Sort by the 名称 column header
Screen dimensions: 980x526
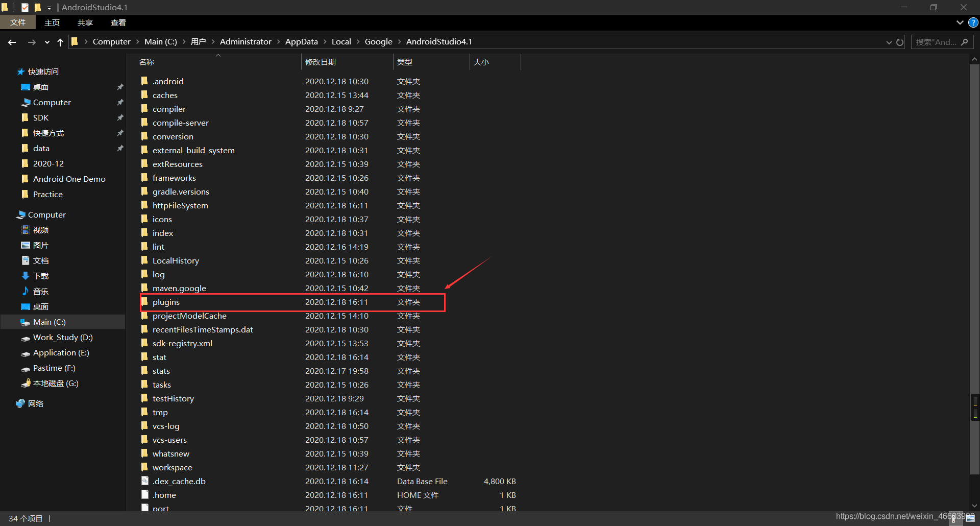(x=146, y=62)
